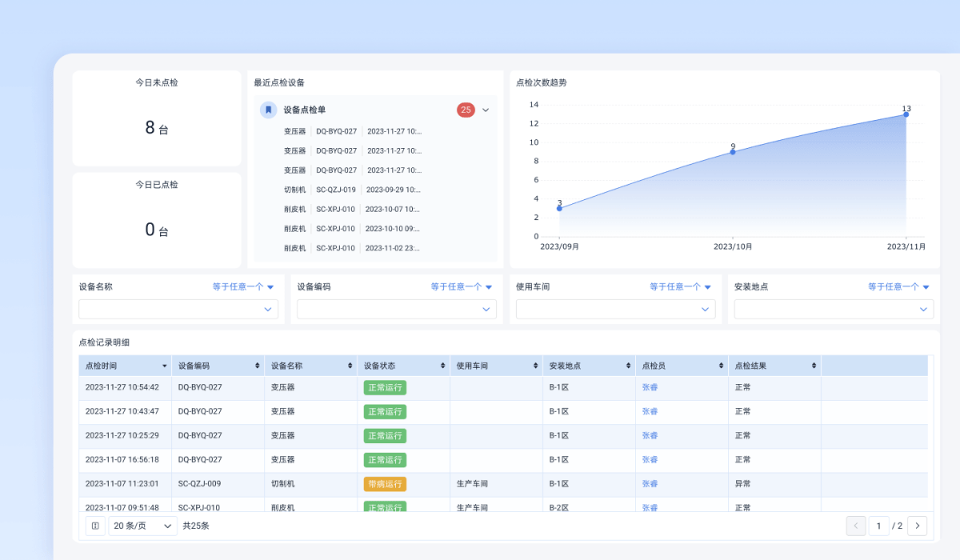Sort table by 点检时间 column
The width and height of the screenshot is (960, 560).
[165, 366]
